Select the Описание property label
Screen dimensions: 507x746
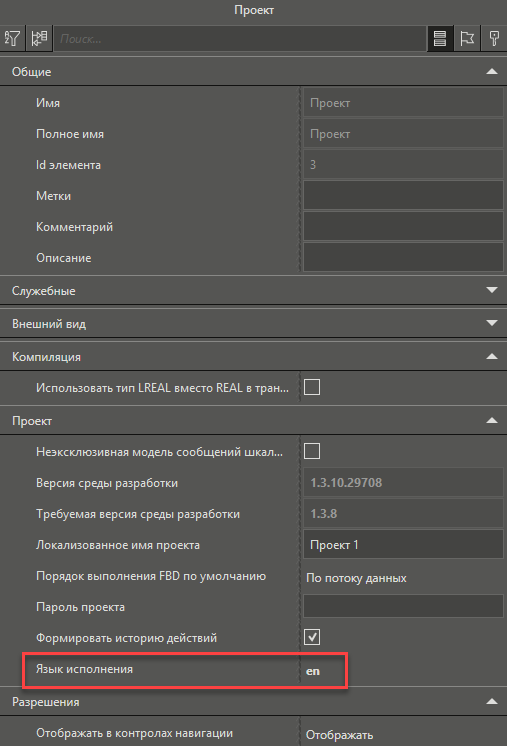pos(64,258)
